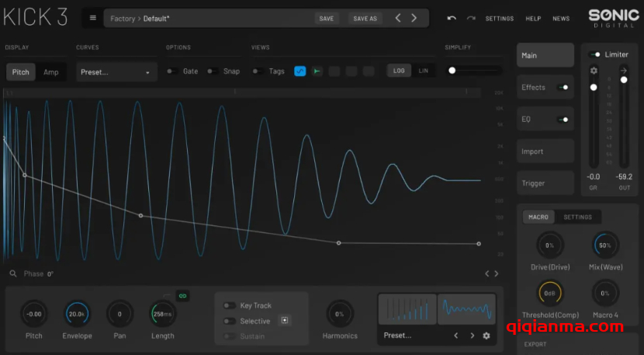Open the hamburger menu beside the preset name
The image size is (644, 355).
click(93, 18)
